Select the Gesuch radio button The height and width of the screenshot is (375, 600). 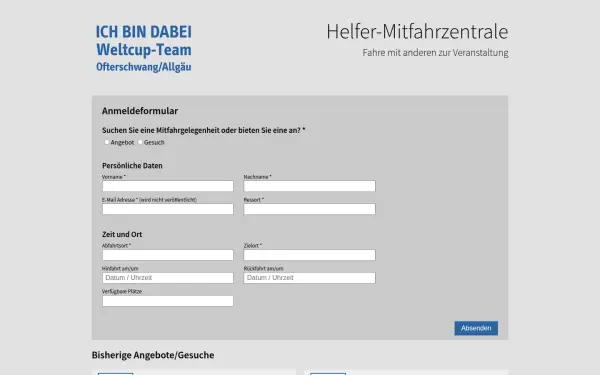(140, 142)
